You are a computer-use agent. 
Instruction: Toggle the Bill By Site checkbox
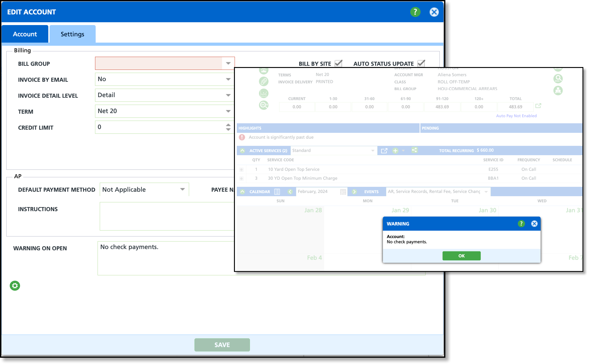pos(339,63)
